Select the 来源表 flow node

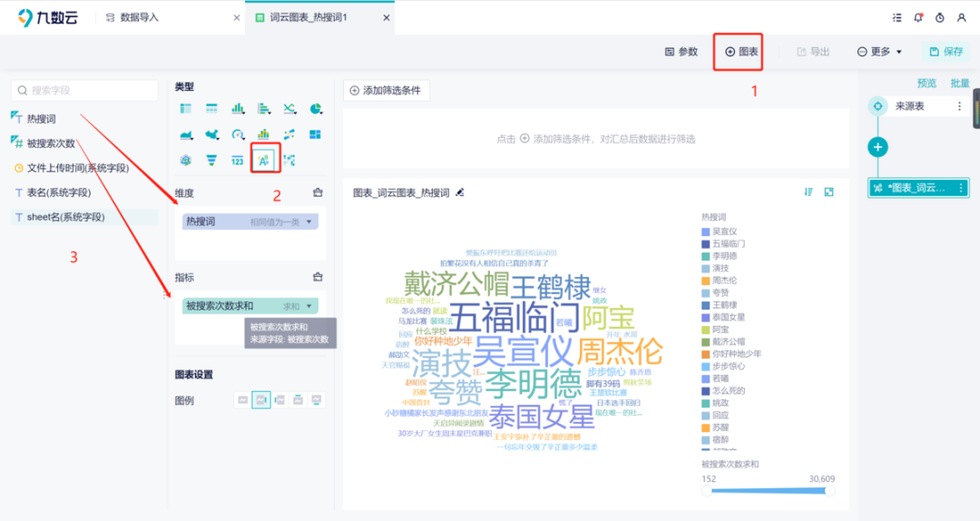(917, 106)
